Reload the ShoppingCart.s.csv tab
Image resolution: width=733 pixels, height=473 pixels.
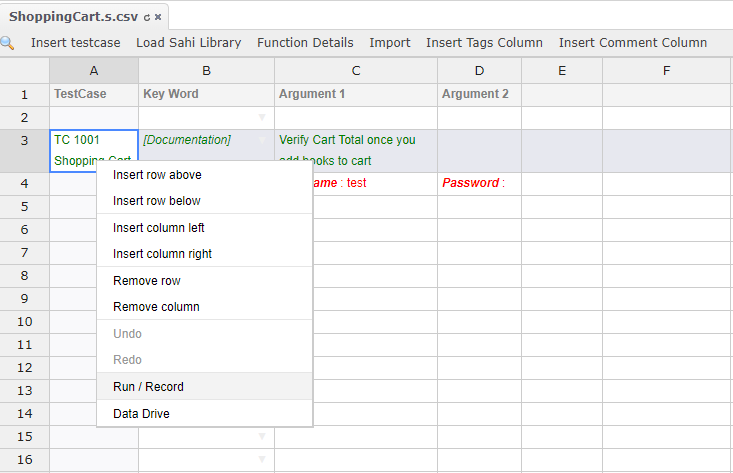point(147,18)
